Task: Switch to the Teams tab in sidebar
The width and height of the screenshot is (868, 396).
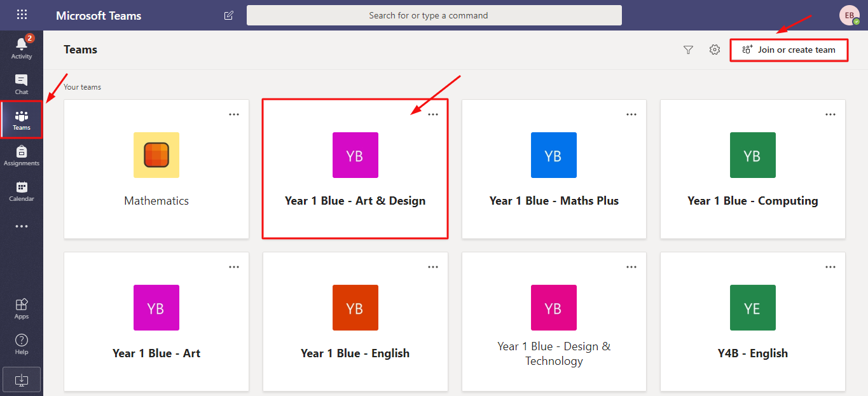Action: [21, 119]
